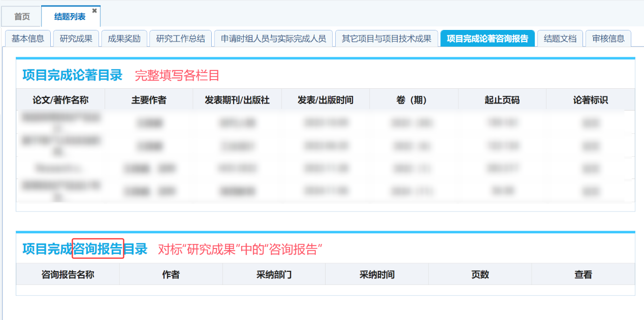644x320 pixels.
Task: View the 审核信息 tab
Action: (608, 39)
